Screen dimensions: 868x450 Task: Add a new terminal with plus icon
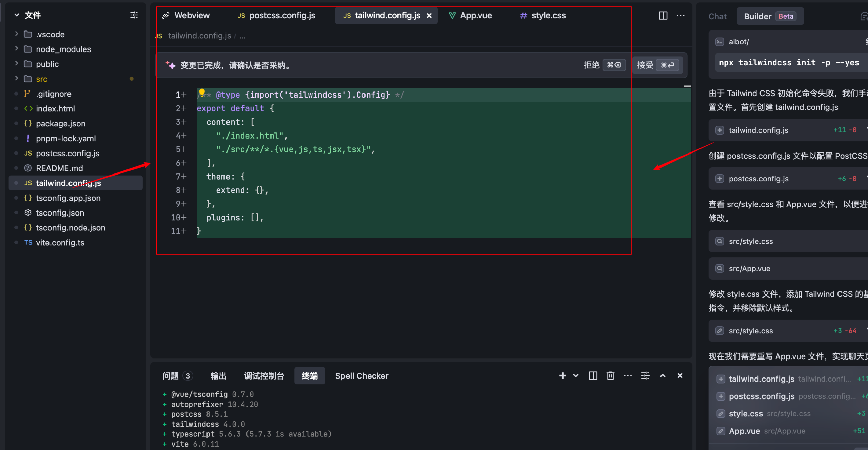(563, 375)
